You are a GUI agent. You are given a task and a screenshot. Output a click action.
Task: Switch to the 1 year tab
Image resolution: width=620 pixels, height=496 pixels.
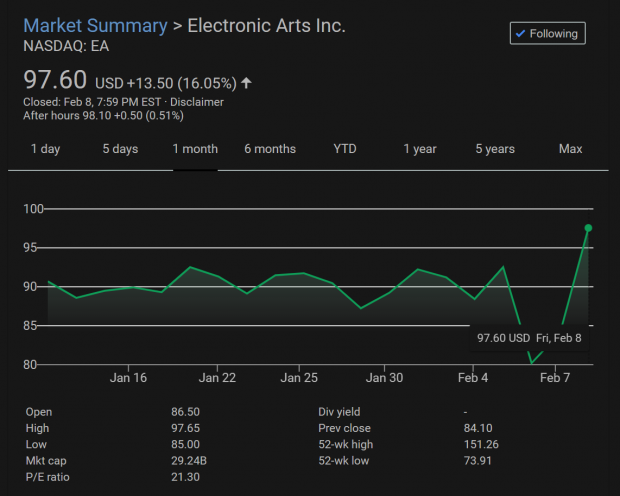(420, 149)
